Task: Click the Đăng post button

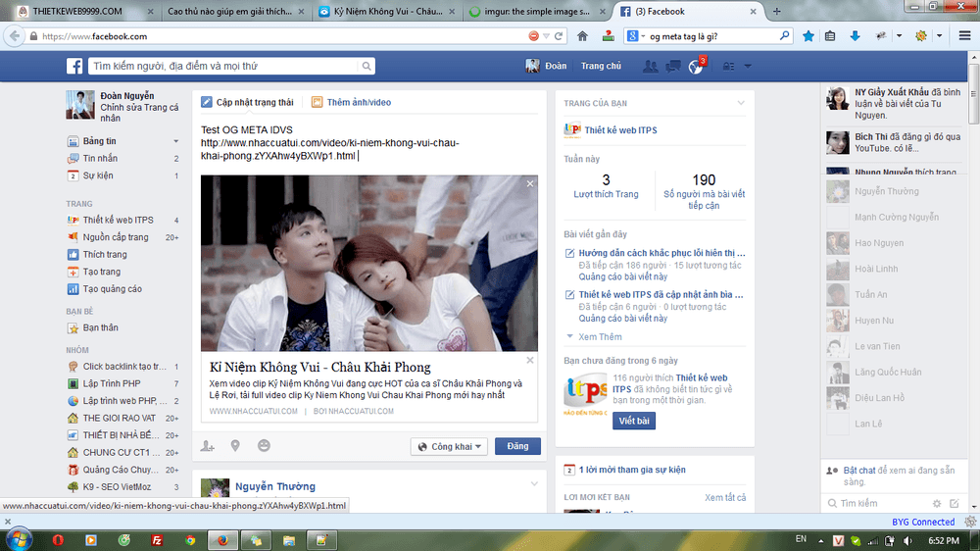Action: tap(517, 446)
